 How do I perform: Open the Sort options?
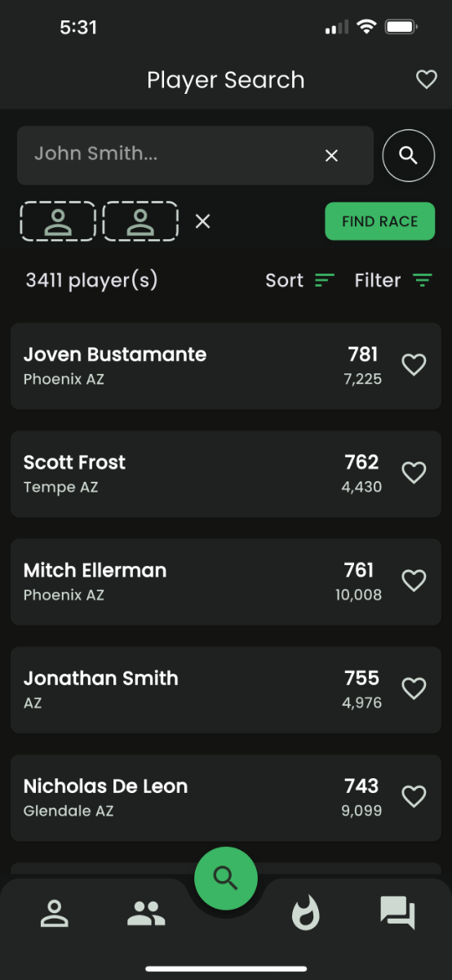(x=300, y=280)
